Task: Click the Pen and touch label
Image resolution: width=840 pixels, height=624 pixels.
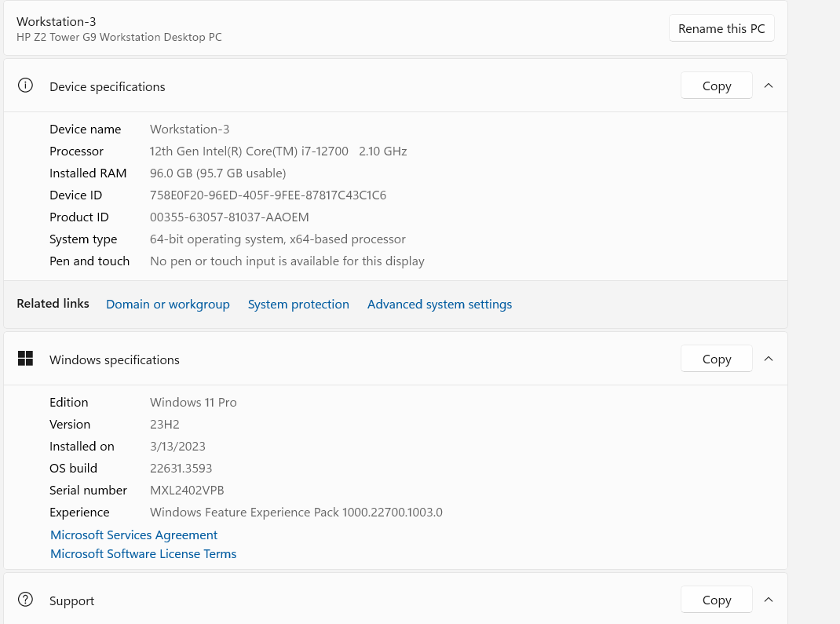Action: pos(89,261)
